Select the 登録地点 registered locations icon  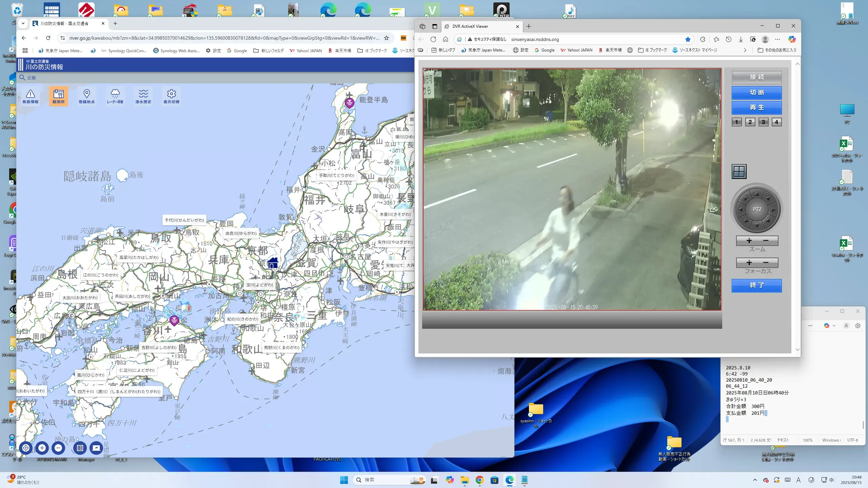[86, 96]
